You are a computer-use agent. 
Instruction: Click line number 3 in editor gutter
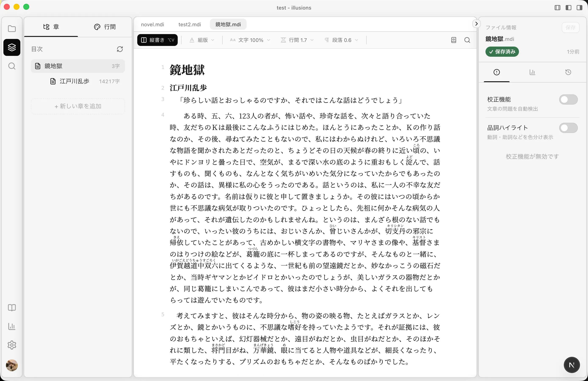[x=163, y=99]
